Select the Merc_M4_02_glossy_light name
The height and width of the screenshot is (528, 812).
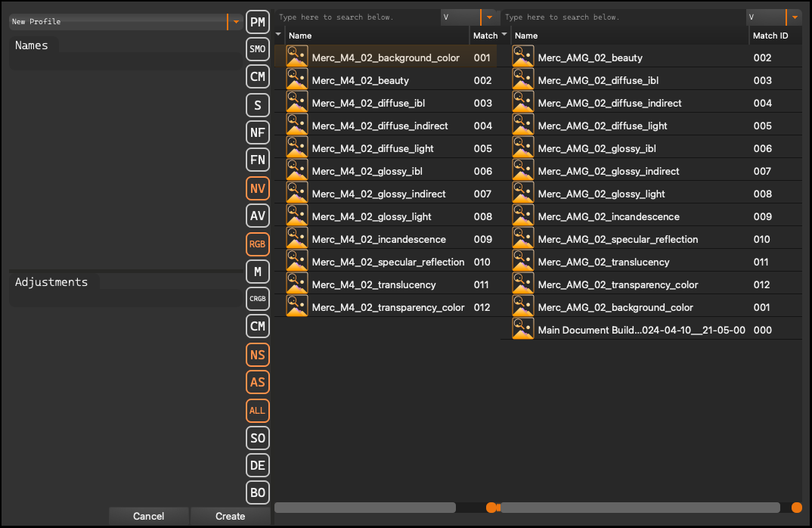371,216
